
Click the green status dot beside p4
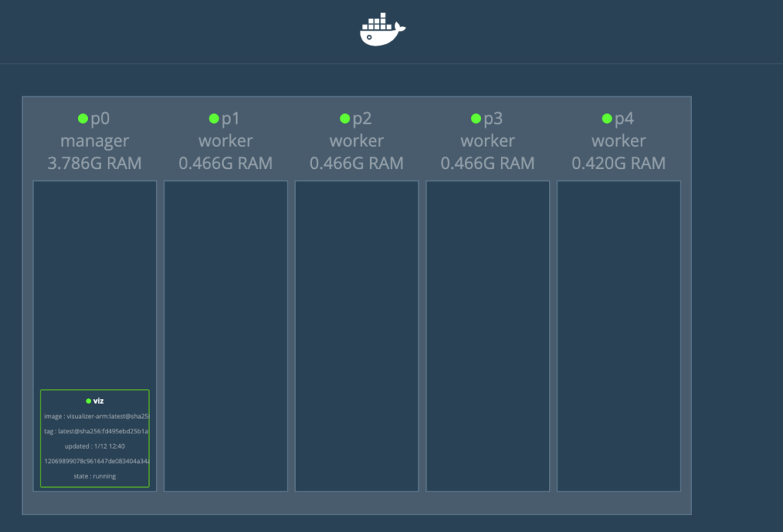click(607, 118)
